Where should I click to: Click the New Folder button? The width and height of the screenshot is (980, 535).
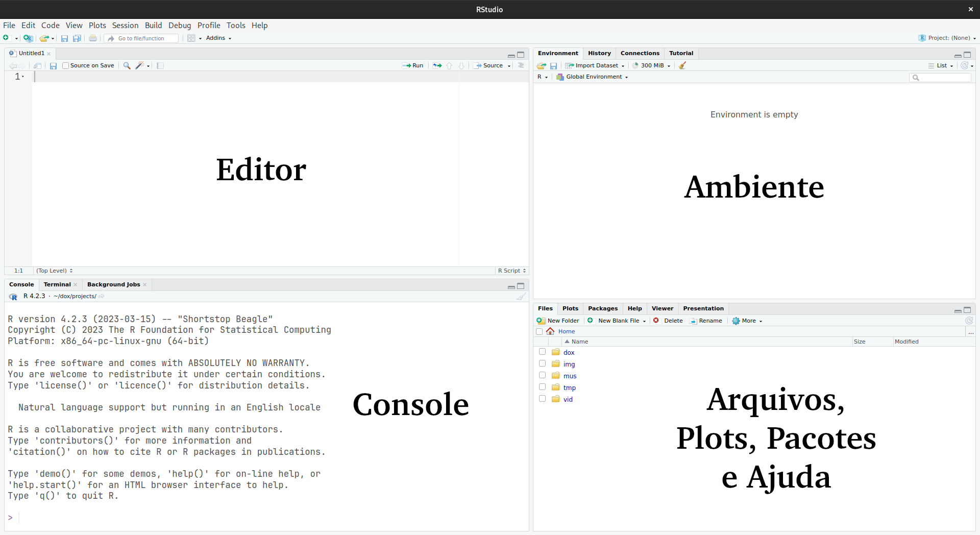coord(558,321)
